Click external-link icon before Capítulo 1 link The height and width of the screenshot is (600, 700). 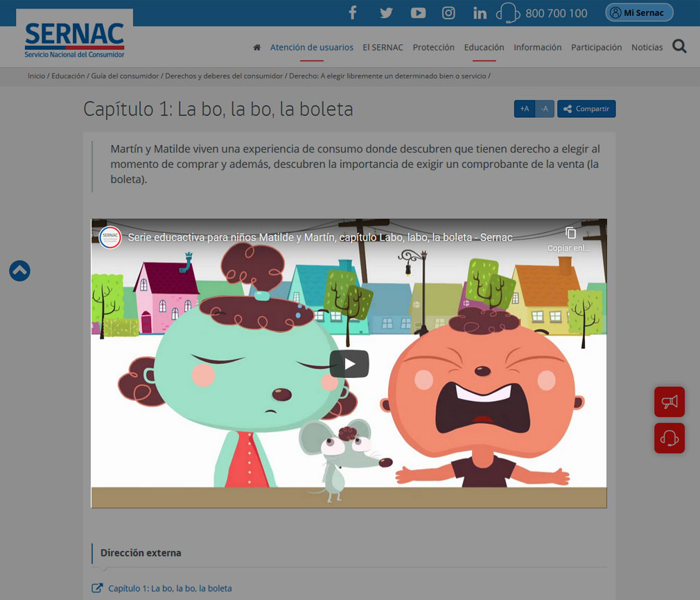coord(97,588)
